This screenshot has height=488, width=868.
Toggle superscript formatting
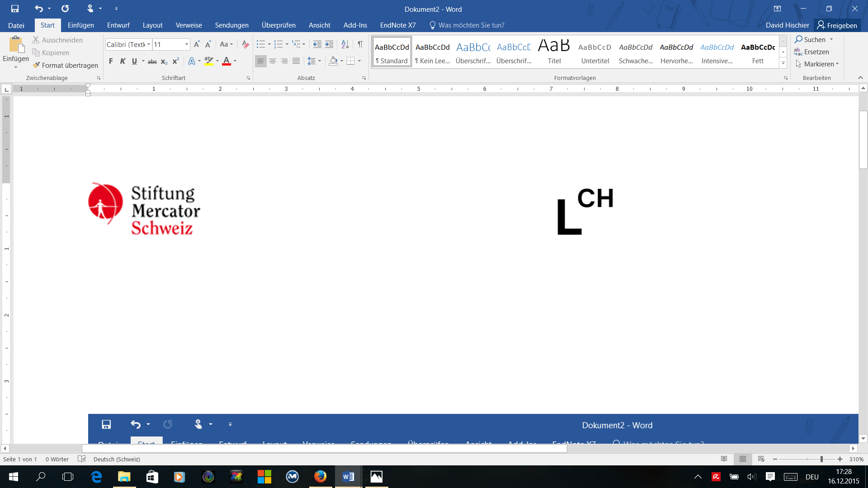(176, 61)
